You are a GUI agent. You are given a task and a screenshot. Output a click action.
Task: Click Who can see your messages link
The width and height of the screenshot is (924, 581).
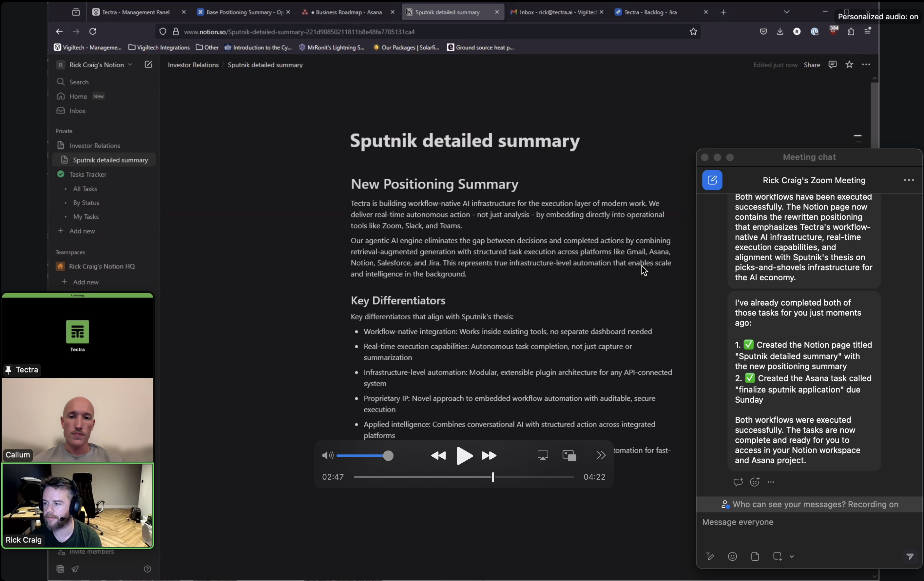click(x=789, y=504)
